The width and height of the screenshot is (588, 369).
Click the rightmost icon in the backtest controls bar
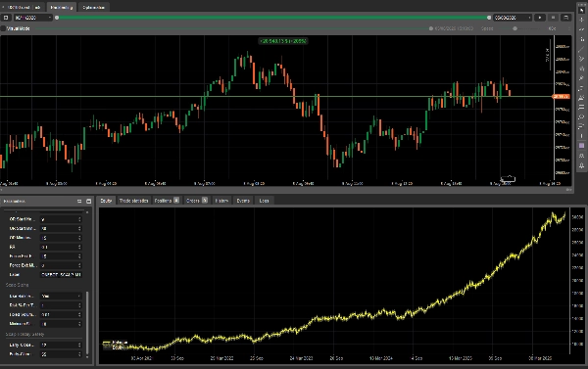pos(565,18)
